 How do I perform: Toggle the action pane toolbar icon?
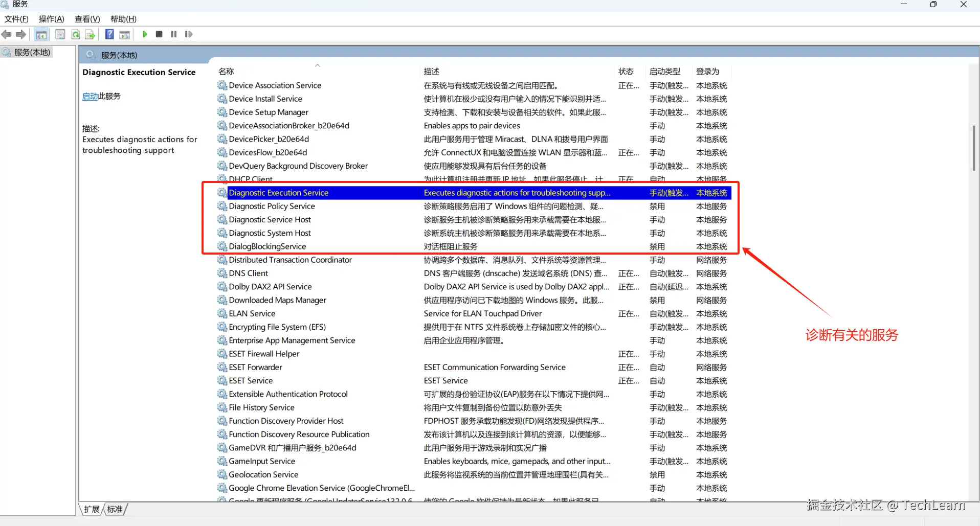pyautogui.click(x=124, y=34)
